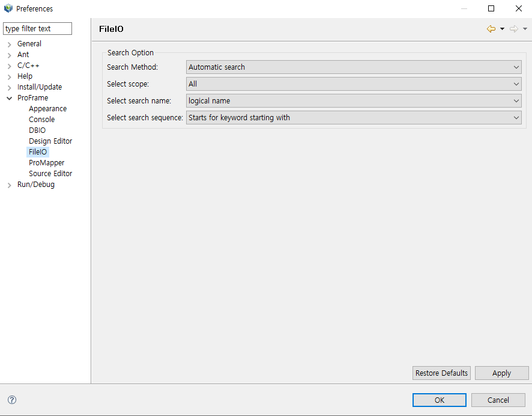Open the Select search name dropdown
This screenshot has width=532, height=416.
pos(354,101)
